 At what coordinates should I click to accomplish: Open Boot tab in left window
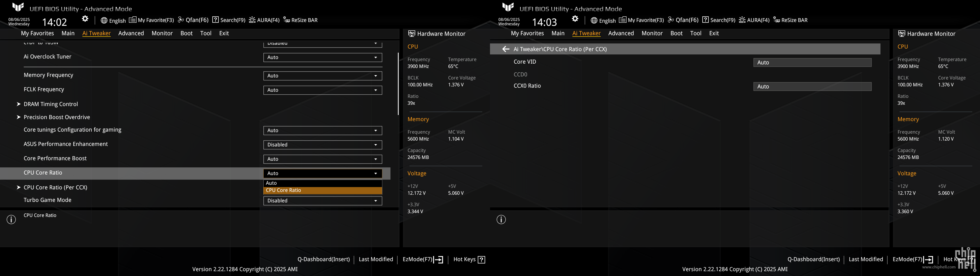click(x=186, y=33)
